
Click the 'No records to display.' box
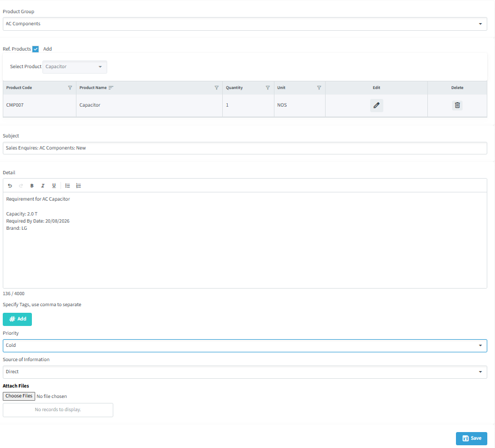pyautogui.click(x=58, y=410)
